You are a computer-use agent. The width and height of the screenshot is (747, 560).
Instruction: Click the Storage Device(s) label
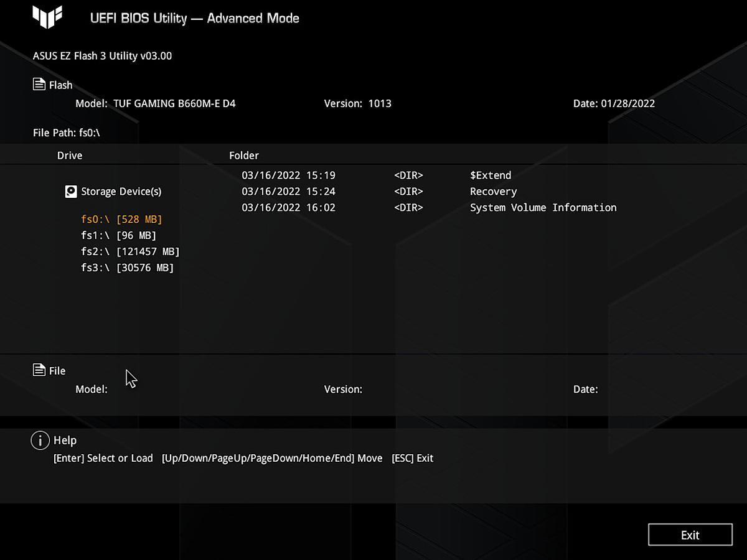121,192
